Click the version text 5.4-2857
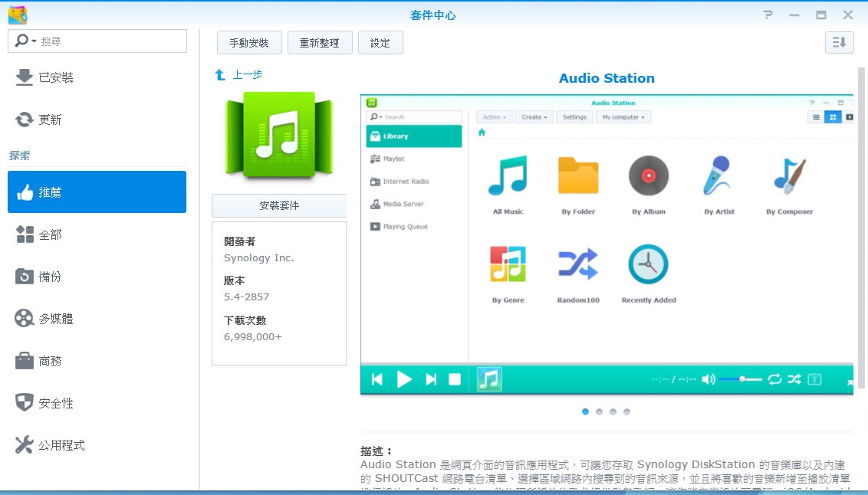Image resolution: width=868 pixels, height=495 pixels. [x=246, y=297]
